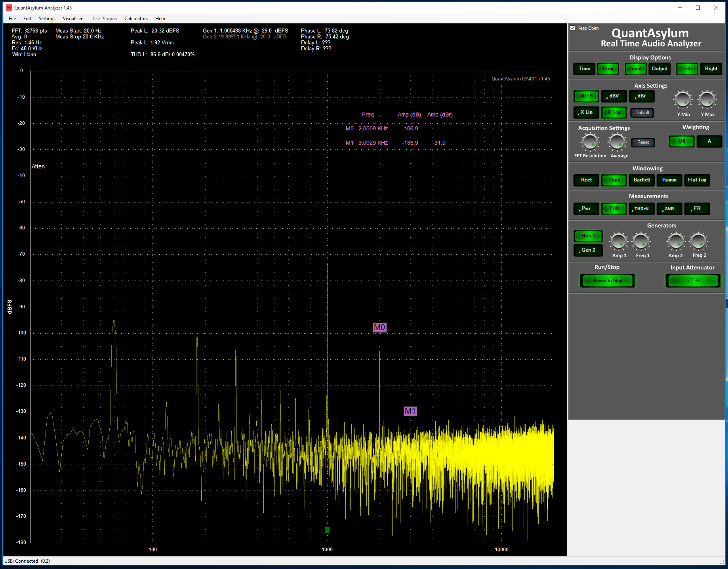Click the M1 3.0029 KHz readout

[x=373, y=143]
